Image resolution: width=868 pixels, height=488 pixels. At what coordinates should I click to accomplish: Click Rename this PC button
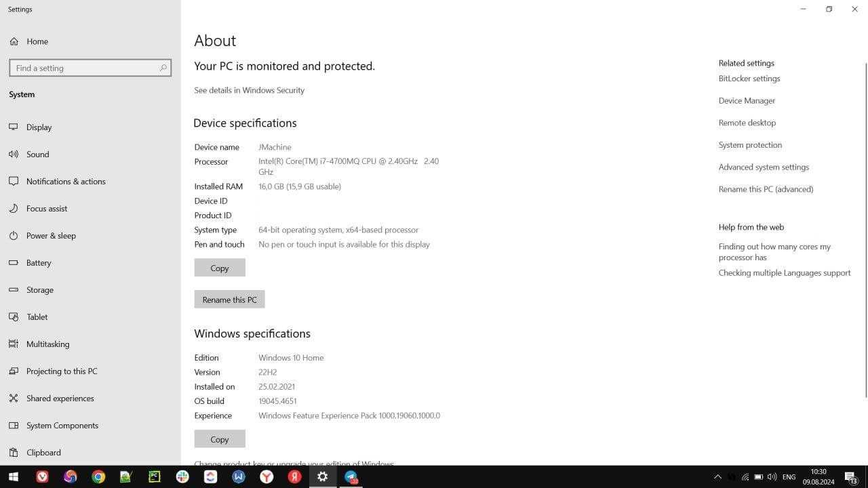229,300
